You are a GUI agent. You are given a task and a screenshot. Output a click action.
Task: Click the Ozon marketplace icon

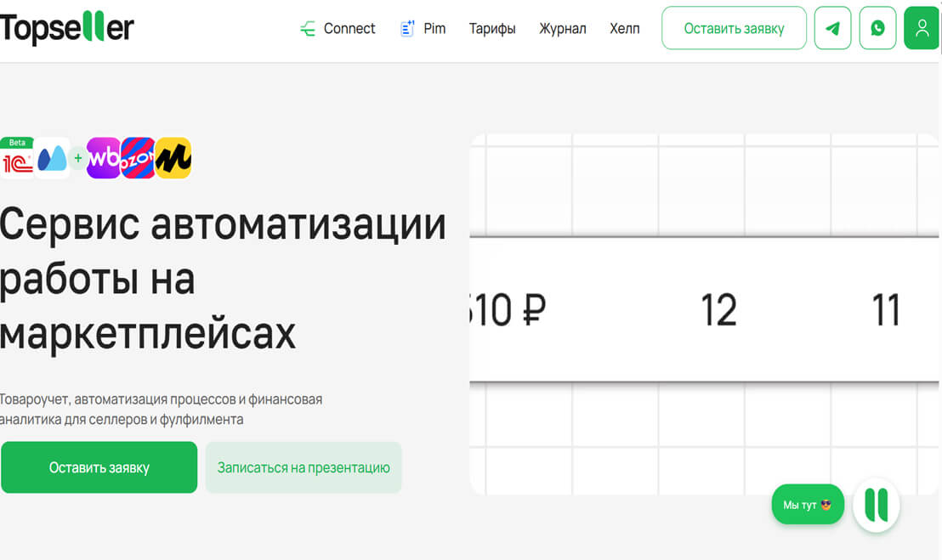click(x=138, y=158)
